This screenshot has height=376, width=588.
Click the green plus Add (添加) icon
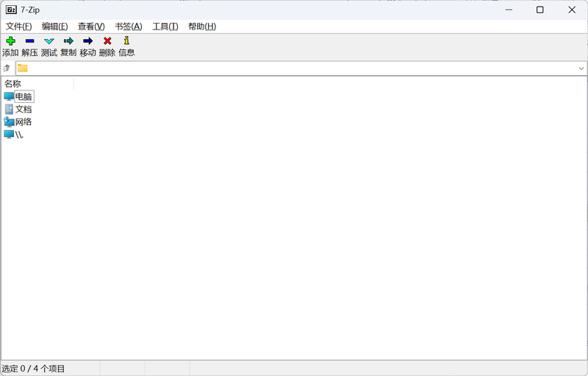click(10, 41)
